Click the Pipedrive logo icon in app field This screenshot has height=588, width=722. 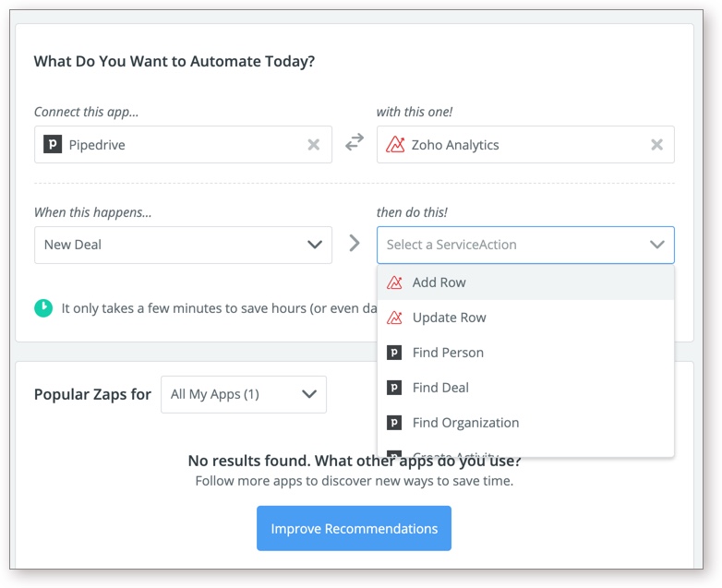(53, 145)
